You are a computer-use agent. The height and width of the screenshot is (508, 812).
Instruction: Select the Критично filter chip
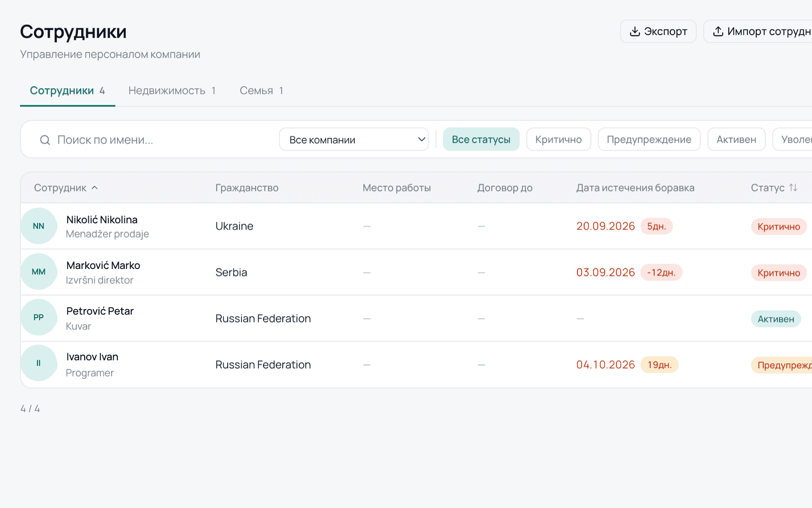click(x=559, y=140)
